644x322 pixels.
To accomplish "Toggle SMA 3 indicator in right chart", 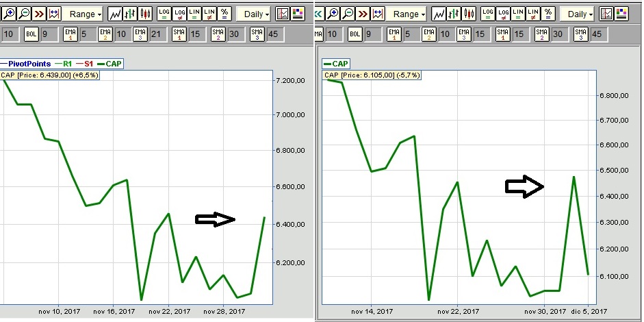I will point(581,34).
